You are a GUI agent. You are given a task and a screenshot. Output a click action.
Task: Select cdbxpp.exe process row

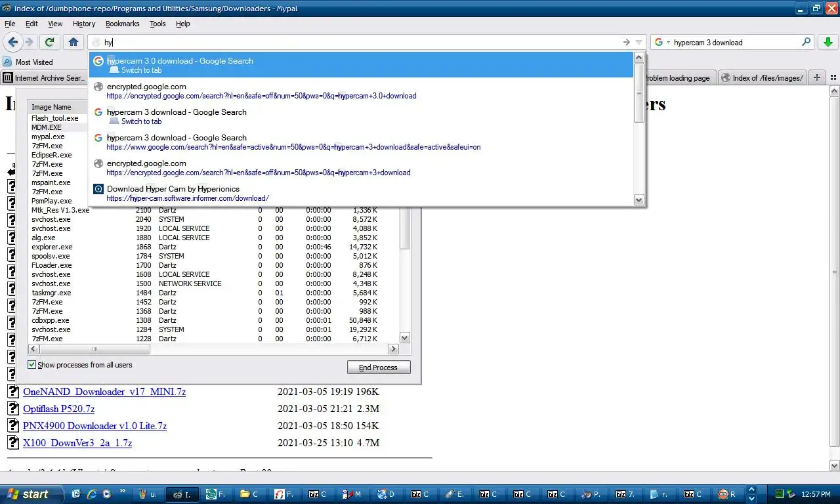(214, 320)
